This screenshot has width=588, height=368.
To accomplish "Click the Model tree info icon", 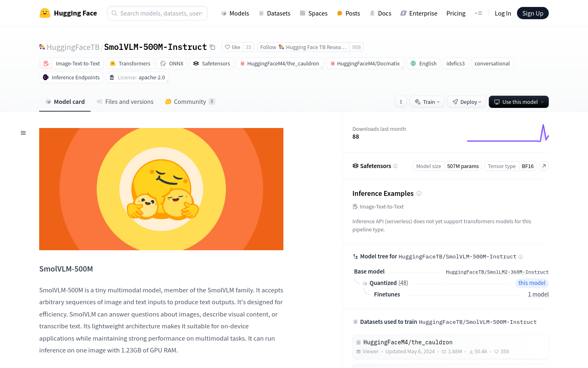I will (x=521, y=257).
